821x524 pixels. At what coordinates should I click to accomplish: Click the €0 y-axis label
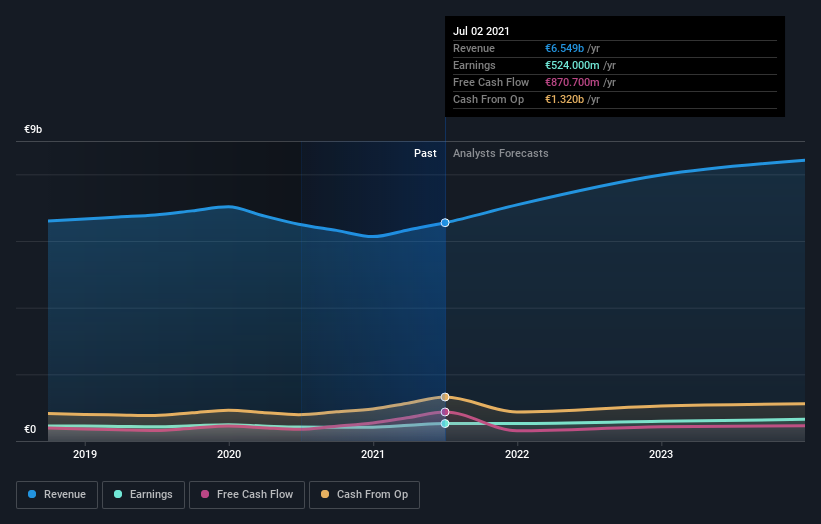click(x=30, y=429)
